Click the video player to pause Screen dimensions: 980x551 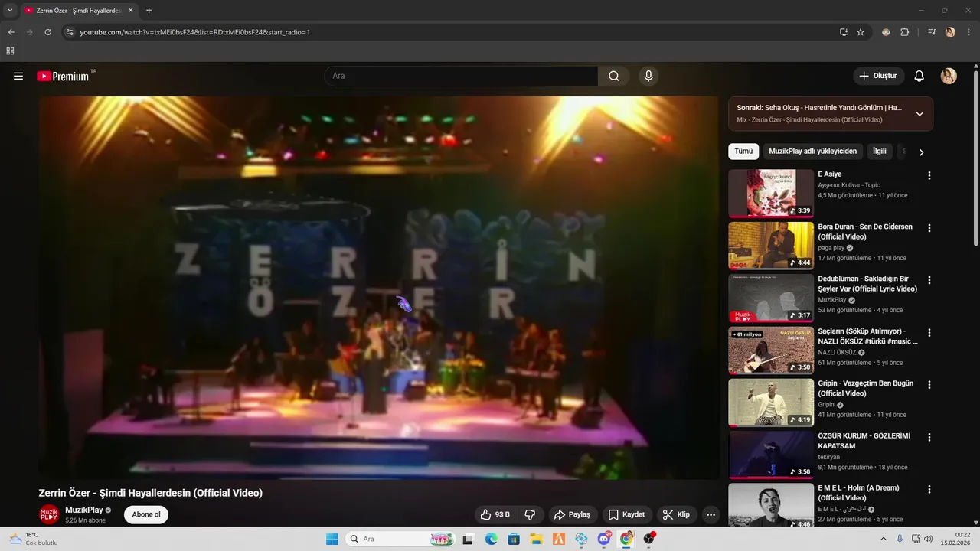coord(379,288)
